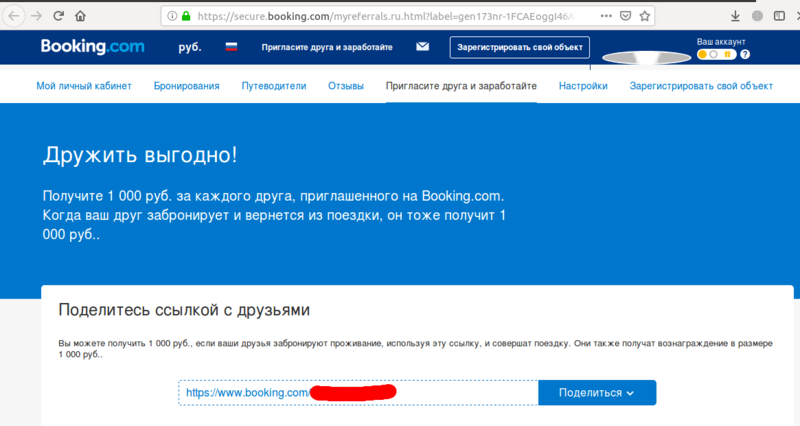Open Зарегистрировать свой объект tab link

701,86
